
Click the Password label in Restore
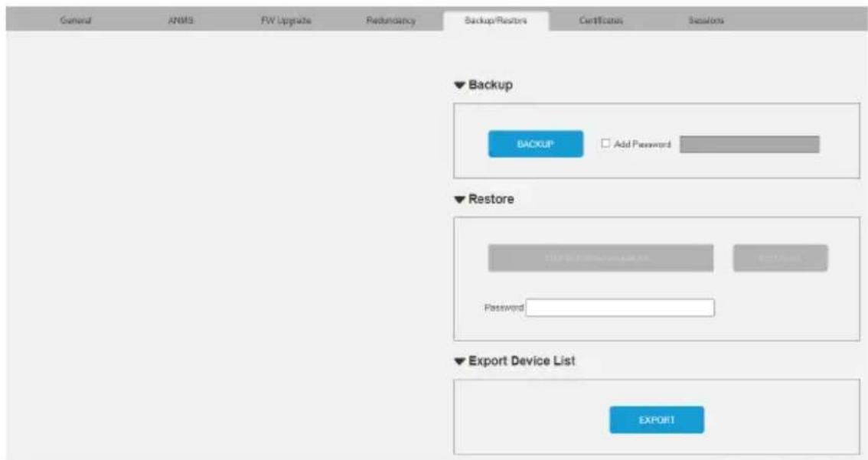tap(504, 308)
